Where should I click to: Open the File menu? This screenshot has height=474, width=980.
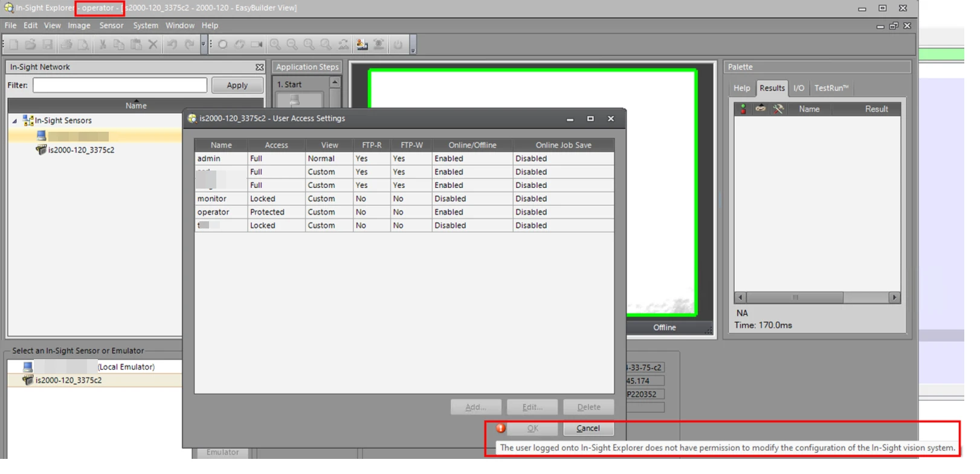point(10,25)
